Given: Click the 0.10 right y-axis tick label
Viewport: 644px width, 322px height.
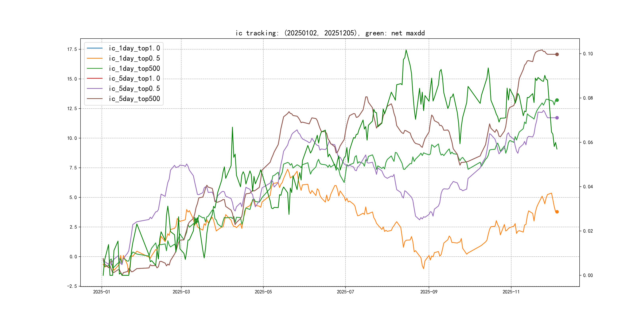Looking at the screenshot, I should (x=588, y=54).
